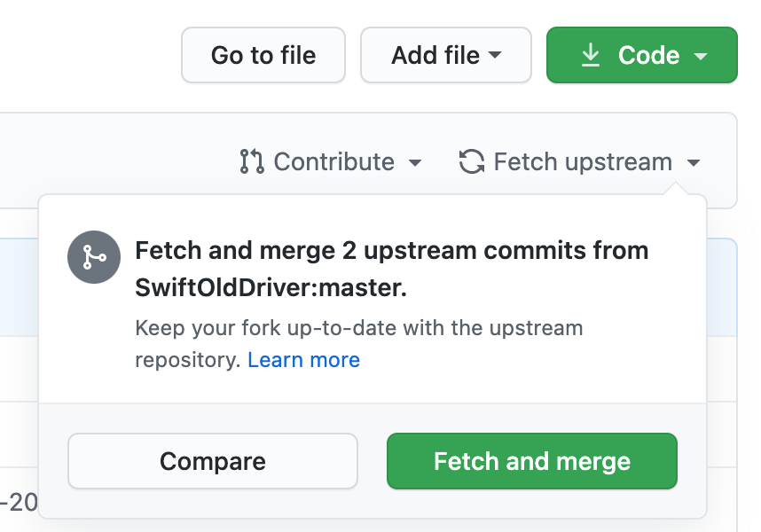761x532 pixels.
Task: Collapse the Fetch upstream dropdown caret
Action: click(x=694, y=162)
